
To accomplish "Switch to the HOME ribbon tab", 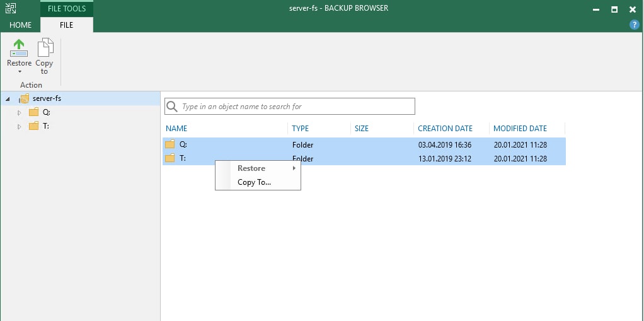I will [20, 25].
